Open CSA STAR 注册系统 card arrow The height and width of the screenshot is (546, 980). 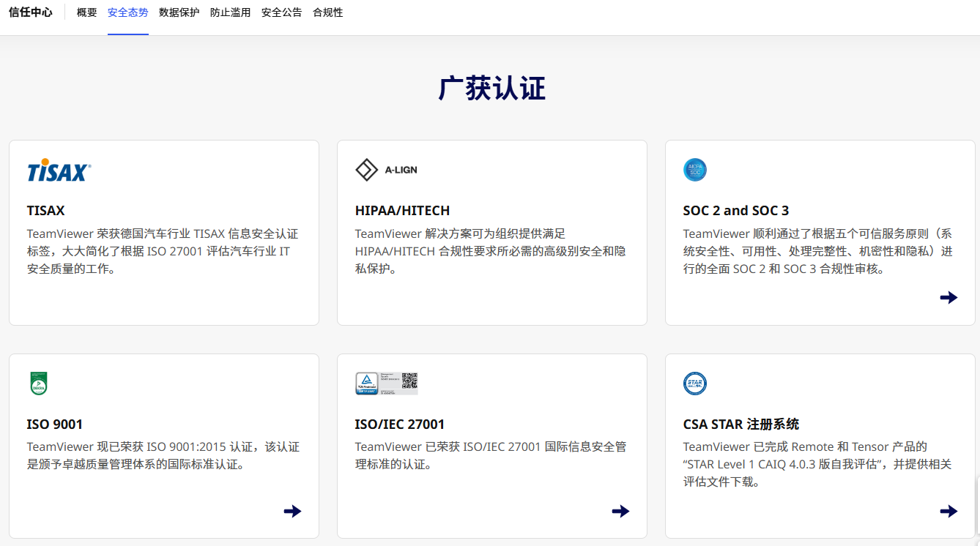tap(949, 511)
